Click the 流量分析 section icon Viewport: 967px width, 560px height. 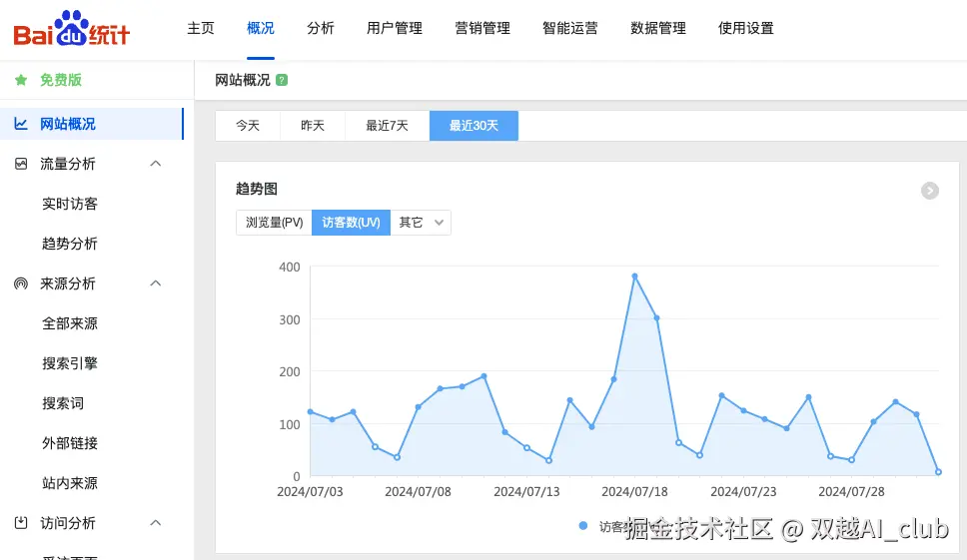pyautogui.click(x=21, y=164)
